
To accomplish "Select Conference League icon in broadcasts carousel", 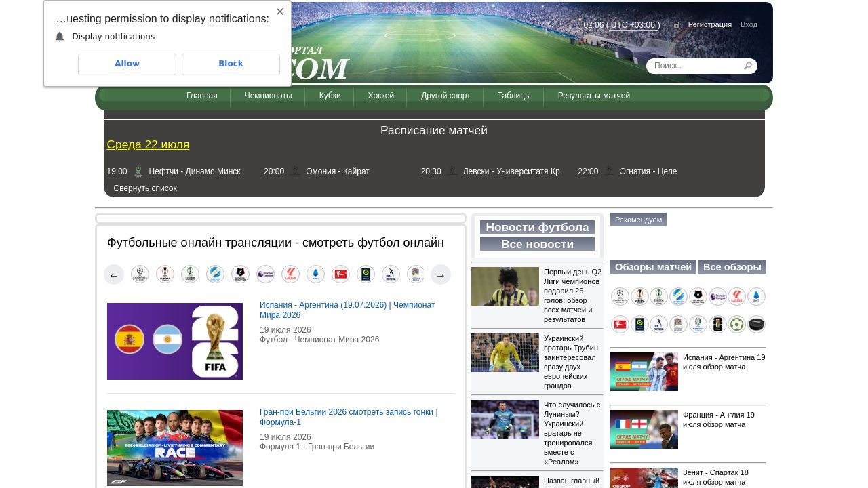I will (x=190, y=274).
